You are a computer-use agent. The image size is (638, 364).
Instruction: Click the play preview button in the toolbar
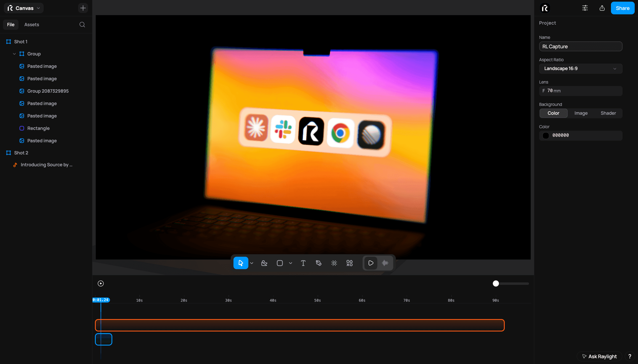click(371, 263)
